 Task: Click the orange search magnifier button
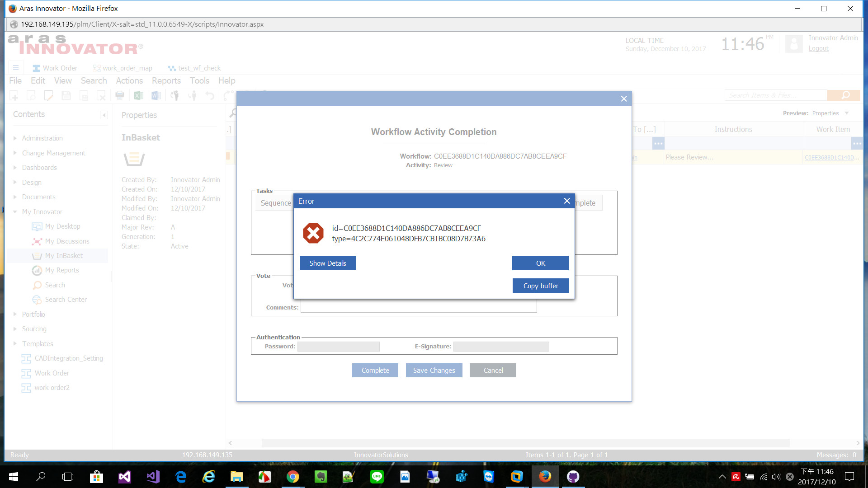[x=845, y=95]
